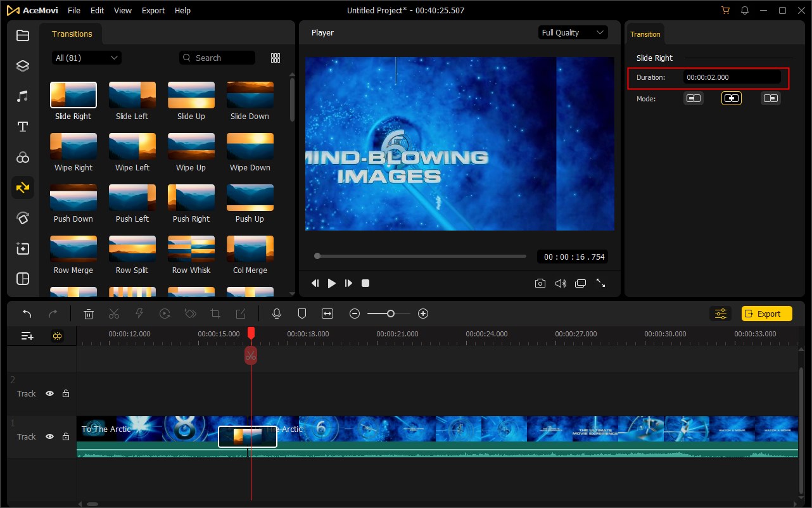Open the Full Quality dropdown
812x508 pixels.
(x=573, y=32)
